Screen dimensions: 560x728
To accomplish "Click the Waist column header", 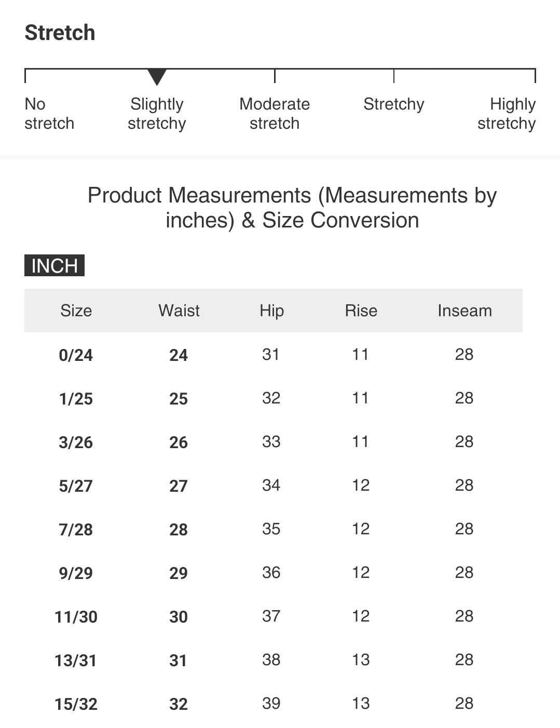I will click(x=179, y=311).
